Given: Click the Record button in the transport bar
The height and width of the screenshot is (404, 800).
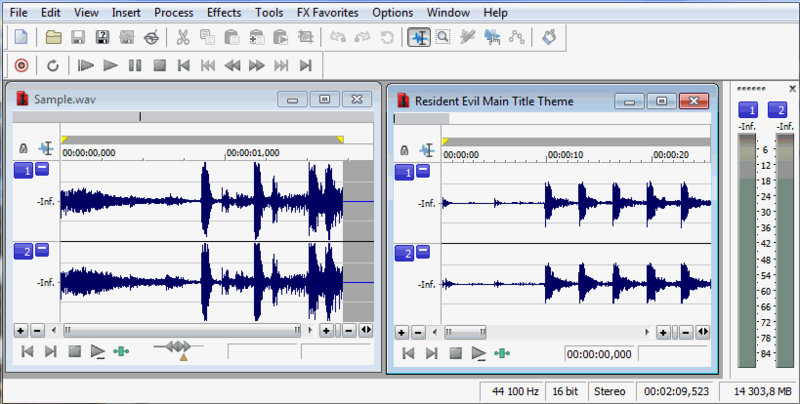Looking at the screenshot, I should [19, 66].
